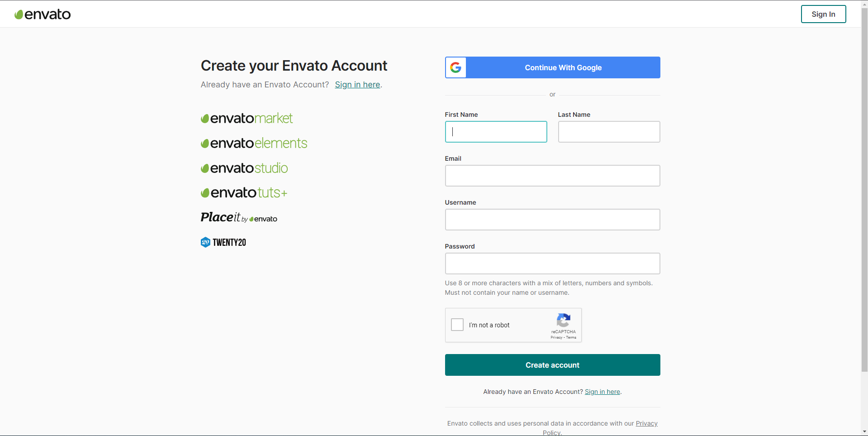Click into the Password field

click(x=552, y=264)
